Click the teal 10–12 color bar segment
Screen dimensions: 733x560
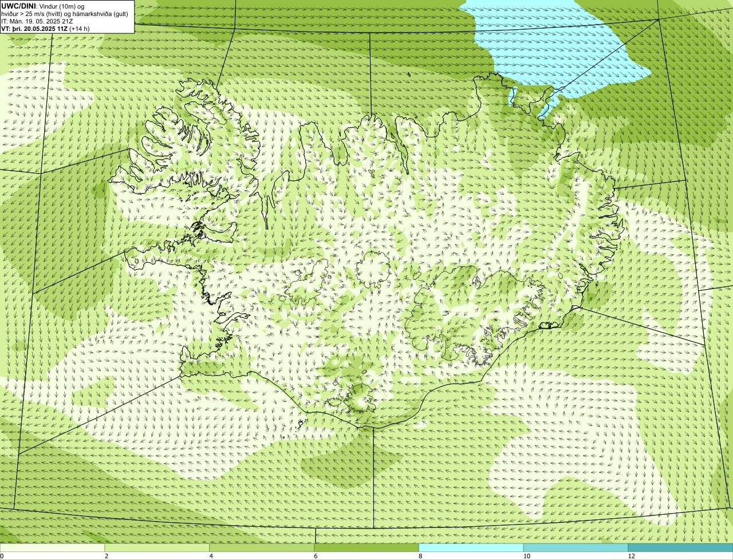(x=576, y=547)
